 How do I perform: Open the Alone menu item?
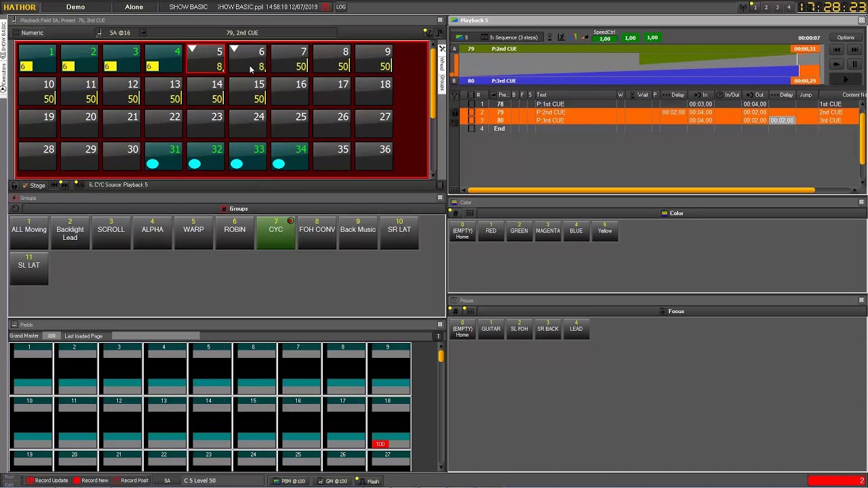134,7
